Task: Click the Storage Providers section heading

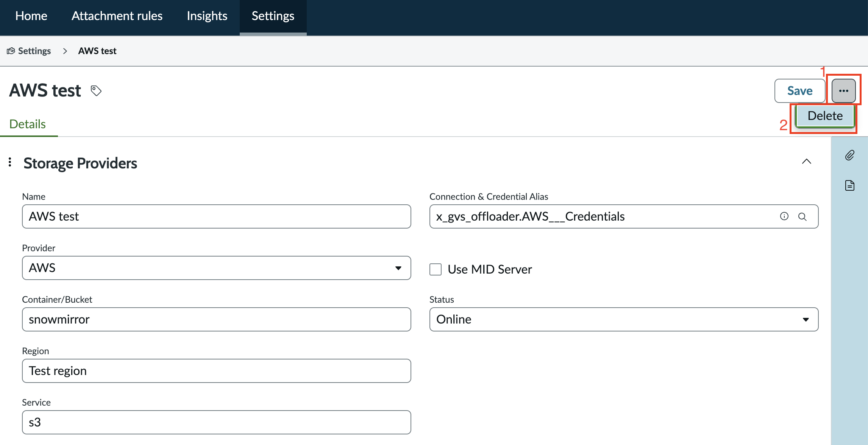Action: [x=80, y=163]
